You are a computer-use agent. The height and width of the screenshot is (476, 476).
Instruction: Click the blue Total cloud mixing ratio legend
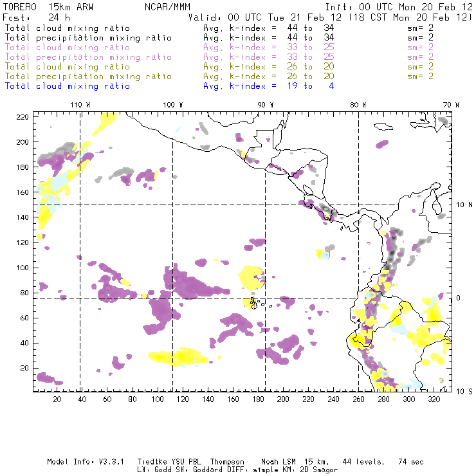[67, 86]
